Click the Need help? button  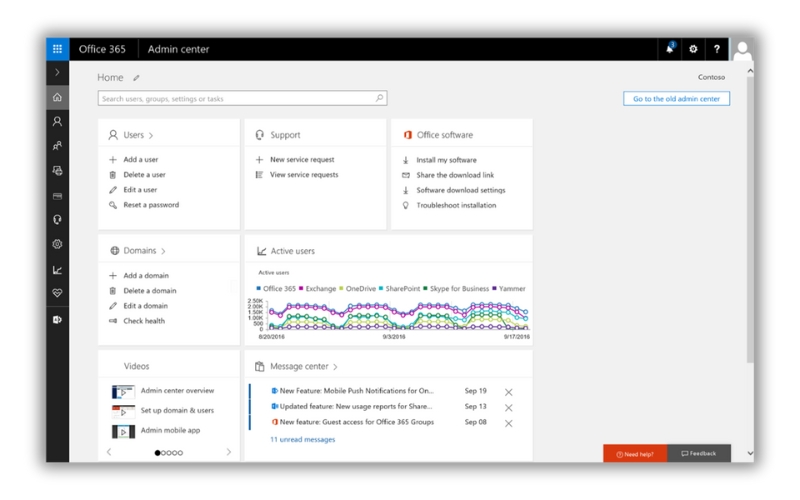tap(635, 454)
